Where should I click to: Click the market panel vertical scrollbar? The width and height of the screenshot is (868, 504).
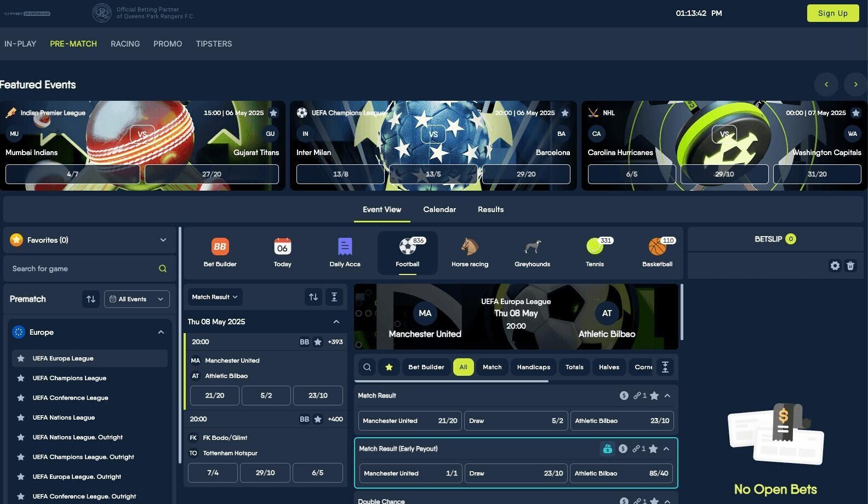coord(681,312)
